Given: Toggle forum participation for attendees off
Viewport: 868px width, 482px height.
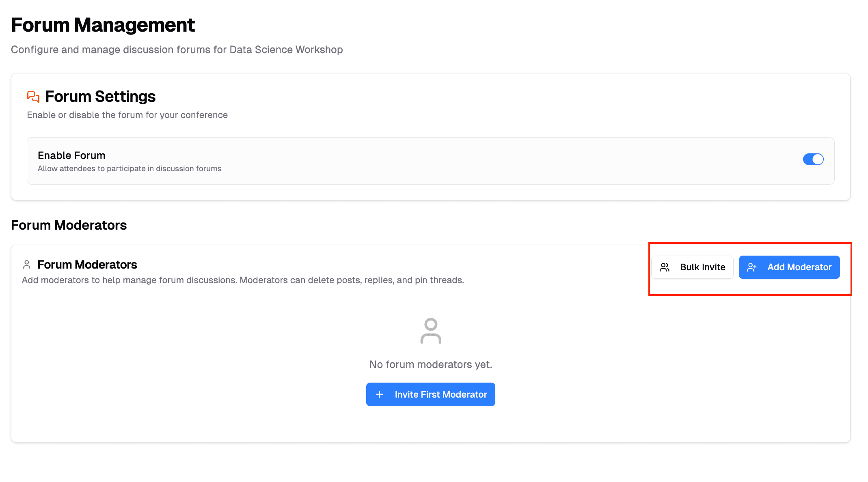Looking at the screenshot, I should click(813, 159).
